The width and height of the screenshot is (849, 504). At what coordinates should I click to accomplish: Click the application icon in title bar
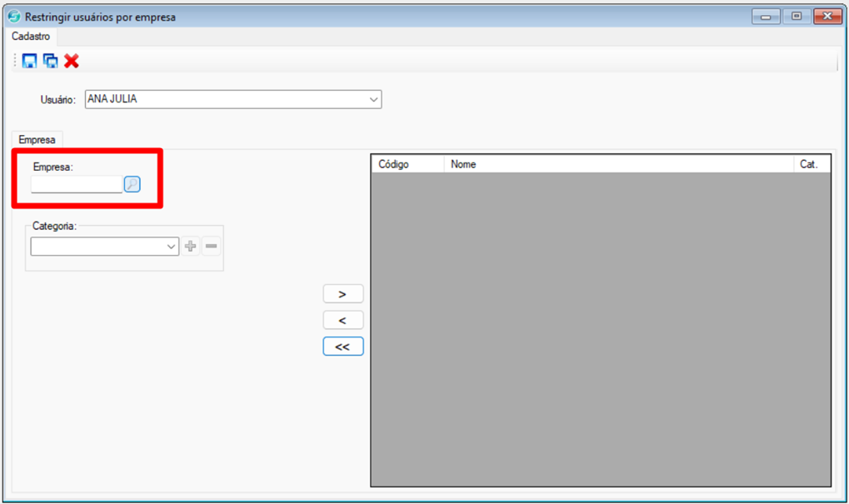click(x=14, y=17)
